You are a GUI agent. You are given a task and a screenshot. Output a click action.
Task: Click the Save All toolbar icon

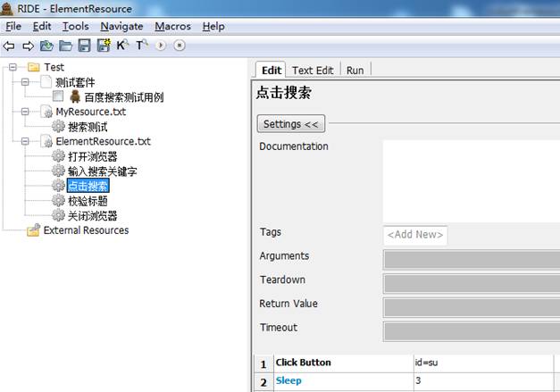coord(104,46)
